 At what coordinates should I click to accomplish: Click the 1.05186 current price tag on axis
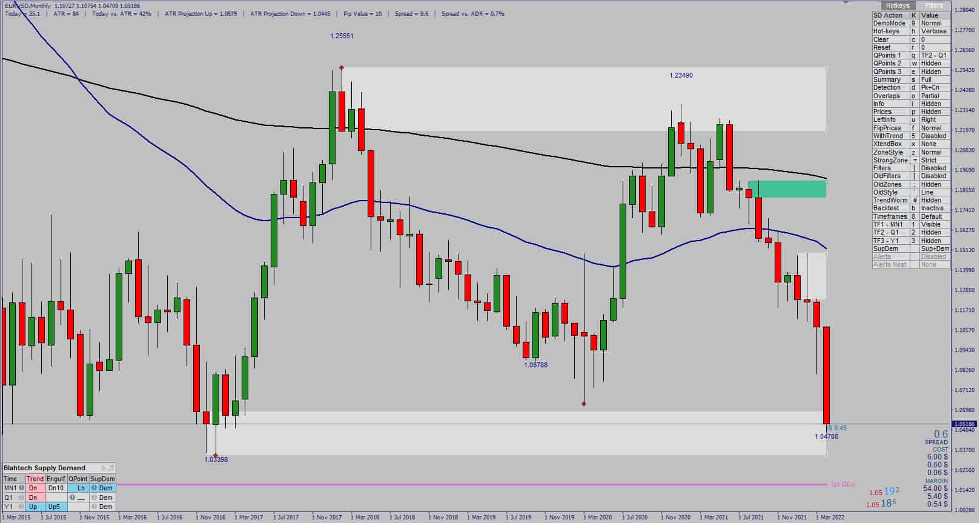965,424
